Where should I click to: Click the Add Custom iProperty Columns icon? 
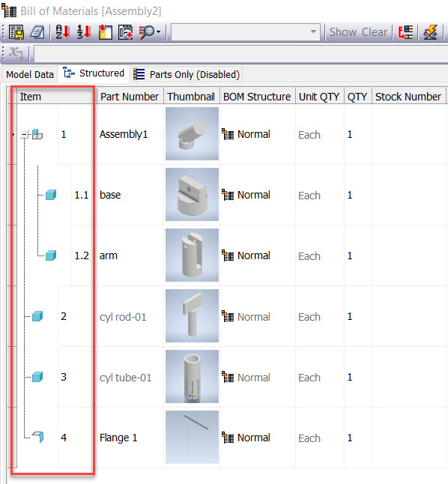125,32
